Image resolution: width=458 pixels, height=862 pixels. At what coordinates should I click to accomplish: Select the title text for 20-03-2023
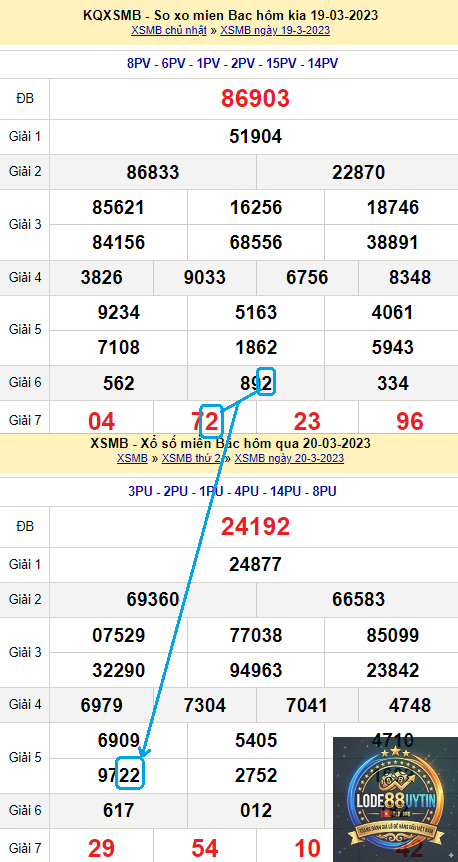click(x=230, y=443)
